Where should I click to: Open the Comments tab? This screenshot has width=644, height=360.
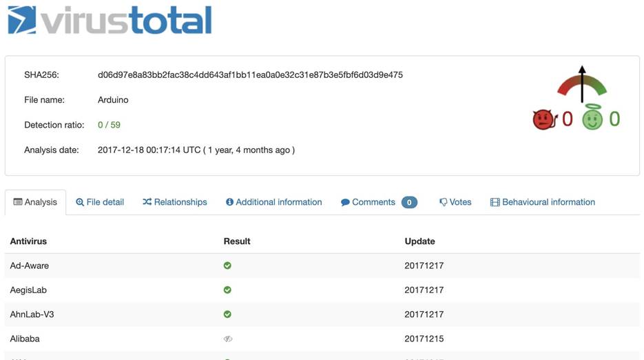(368, 202)
